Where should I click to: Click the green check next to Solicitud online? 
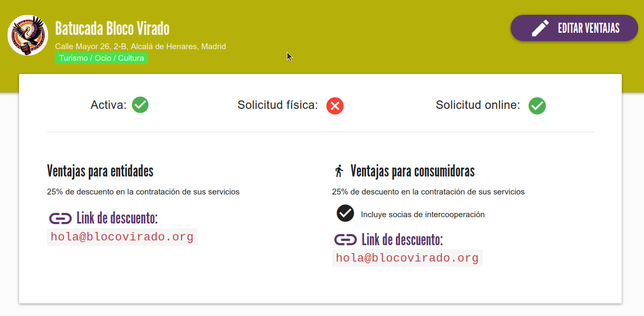(x=537, y=106)
